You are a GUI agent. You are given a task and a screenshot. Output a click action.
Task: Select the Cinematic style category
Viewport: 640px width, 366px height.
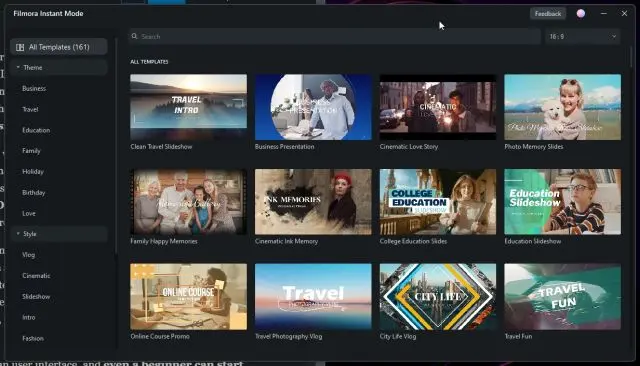point(36,276)
